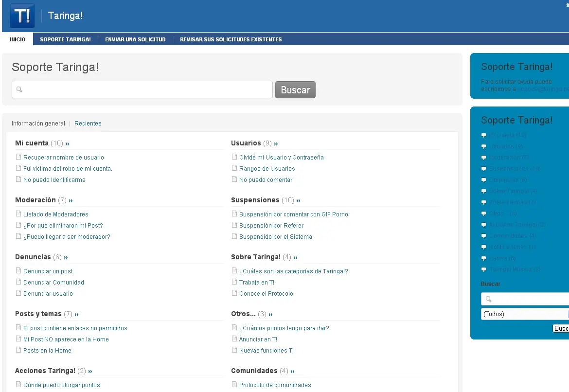Open Denunciar Comunidad article
Image resolution: width=569 pixels, height=392 pixels.
[53, 283]
